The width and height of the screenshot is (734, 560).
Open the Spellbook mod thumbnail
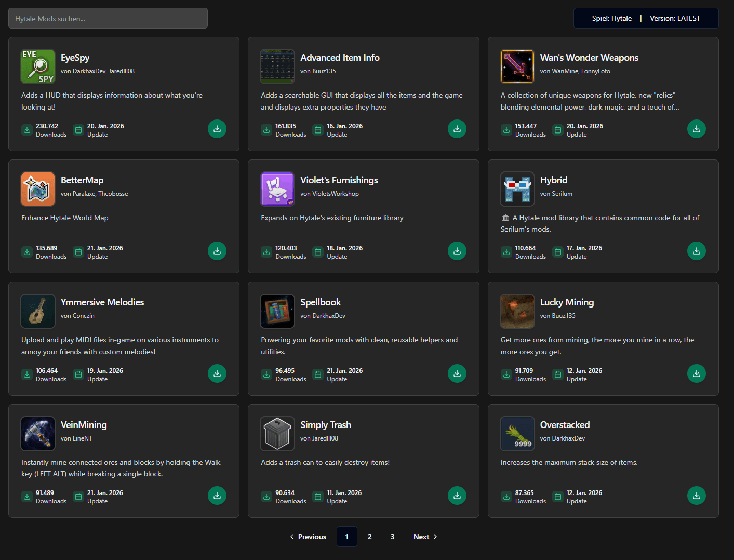277,311
